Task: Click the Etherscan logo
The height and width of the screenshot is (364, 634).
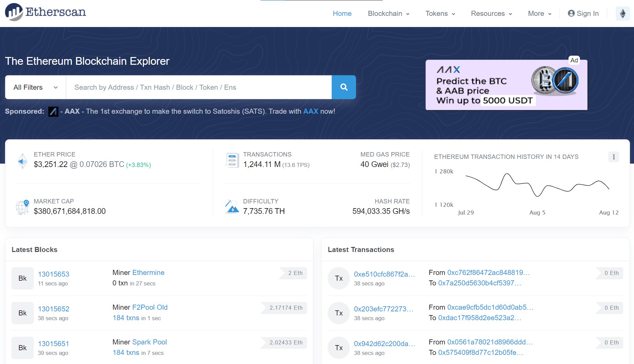Action: [x=45, y=12]
